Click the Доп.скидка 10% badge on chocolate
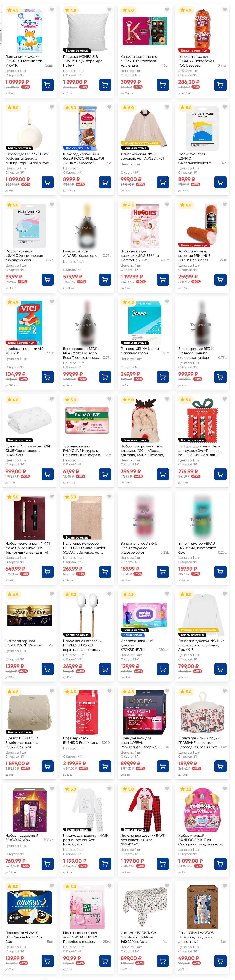Image resolution: width=235 pixels, height=980 pixels. (x=77, y=148)
